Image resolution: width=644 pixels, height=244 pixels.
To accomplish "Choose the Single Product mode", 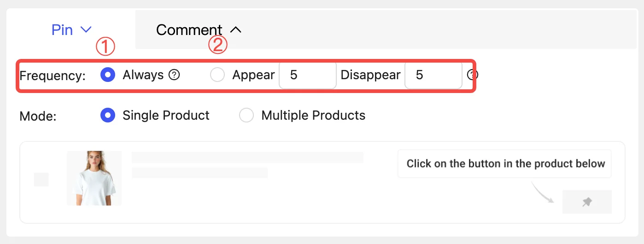I will tap(108, 115).
